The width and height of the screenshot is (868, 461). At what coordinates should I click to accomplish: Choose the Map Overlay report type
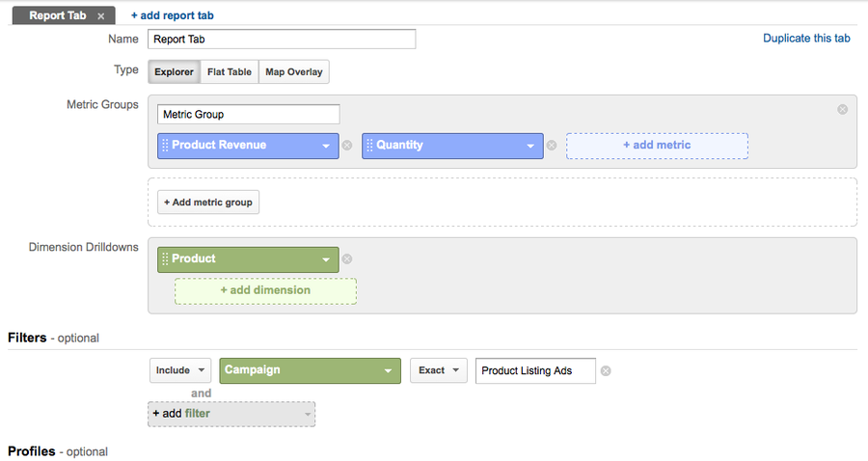coord(294,72)
